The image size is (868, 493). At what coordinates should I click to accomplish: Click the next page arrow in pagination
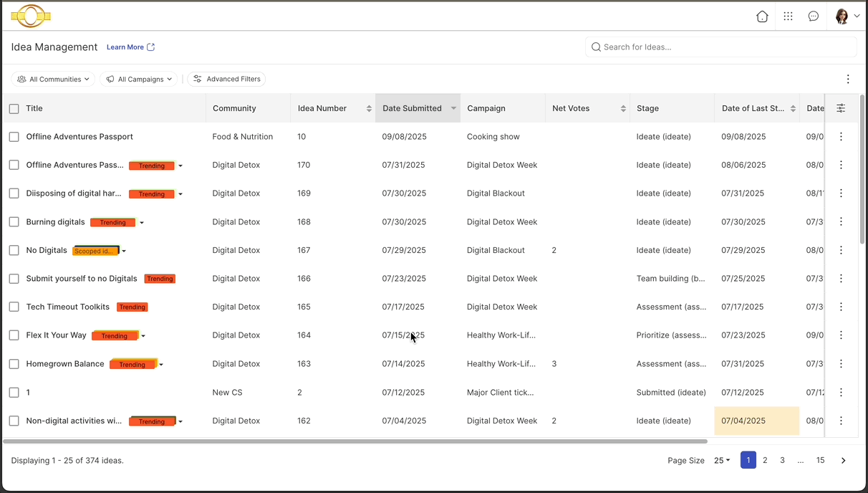[843, 461]
